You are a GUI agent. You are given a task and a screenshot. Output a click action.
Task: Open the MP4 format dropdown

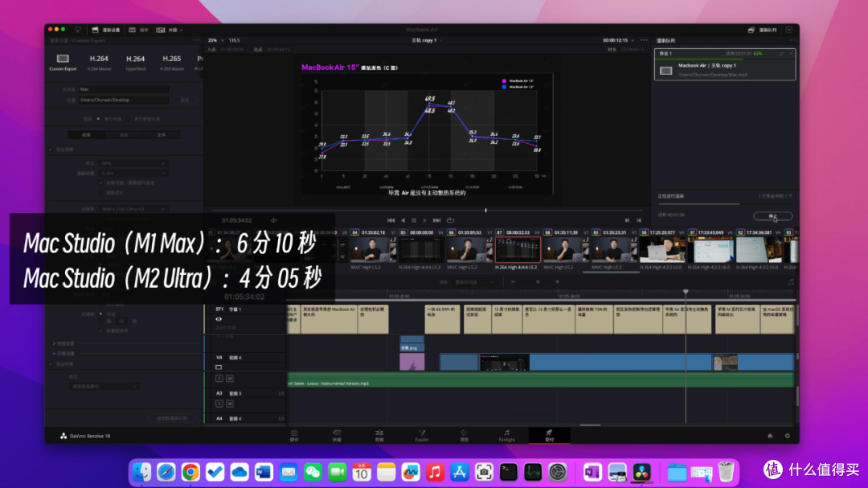[133, 163]
